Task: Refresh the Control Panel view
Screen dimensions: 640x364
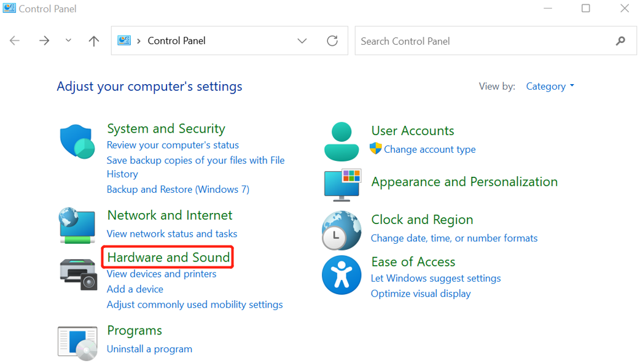Action: point(332,41)
